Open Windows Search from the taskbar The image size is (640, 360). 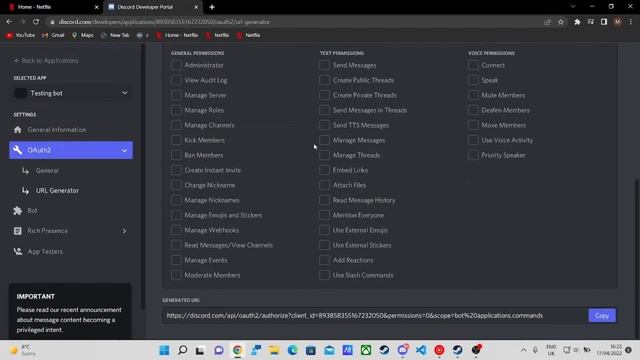182,350
